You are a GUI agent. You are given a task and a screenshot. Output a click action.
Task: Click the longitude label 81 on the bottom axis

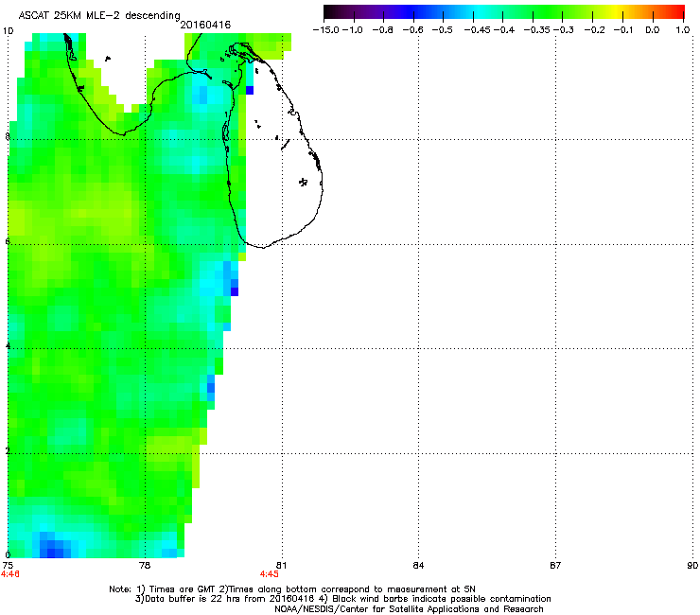point(281,566)
